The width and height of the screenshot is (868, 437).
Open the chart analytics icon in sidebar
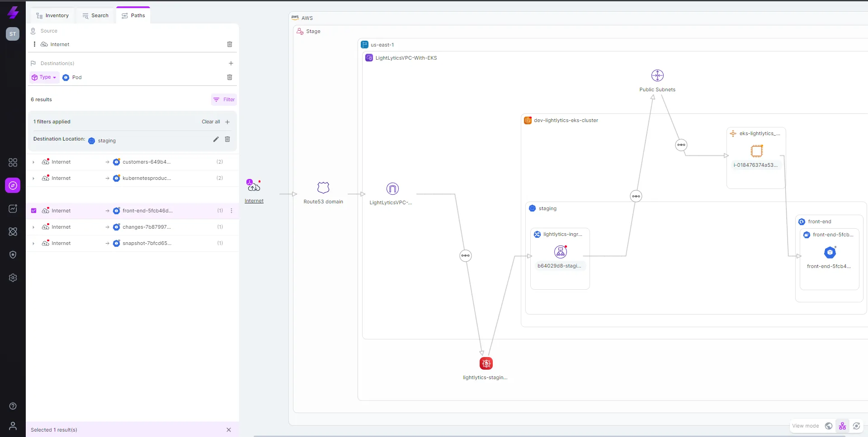[x=13, y=208]
